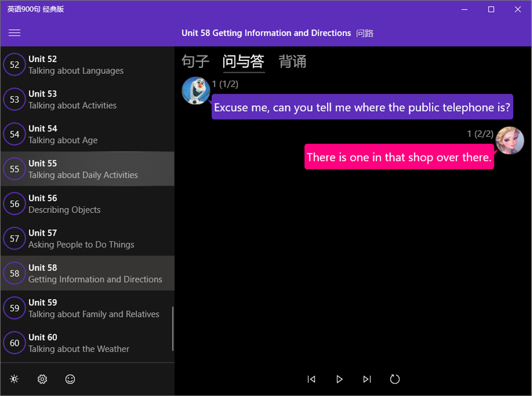
Task: Open the settings gear icon
Action: pos(42,379)
